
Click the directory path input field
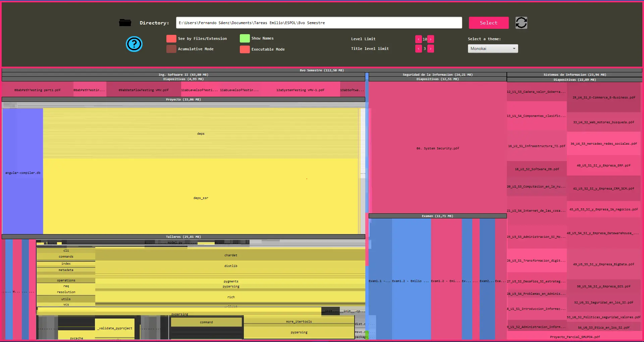click(319, 22)
